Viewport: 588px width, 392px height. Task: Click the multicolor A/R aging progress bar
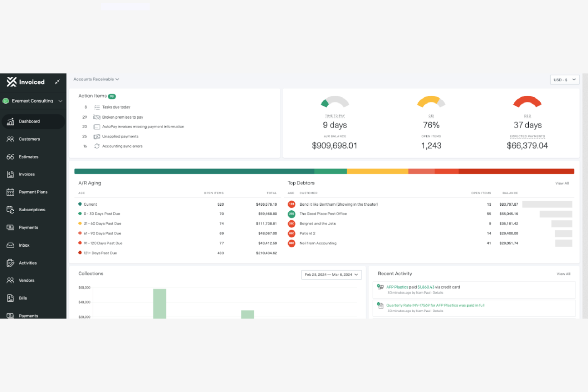324,171
